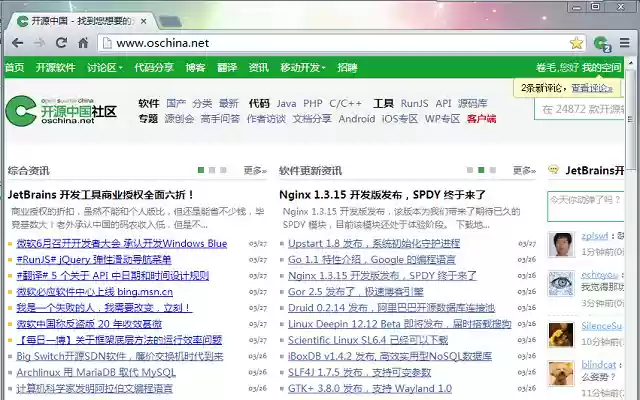
Task: Open 我的空间 link
Action: (x=602, y=67)
